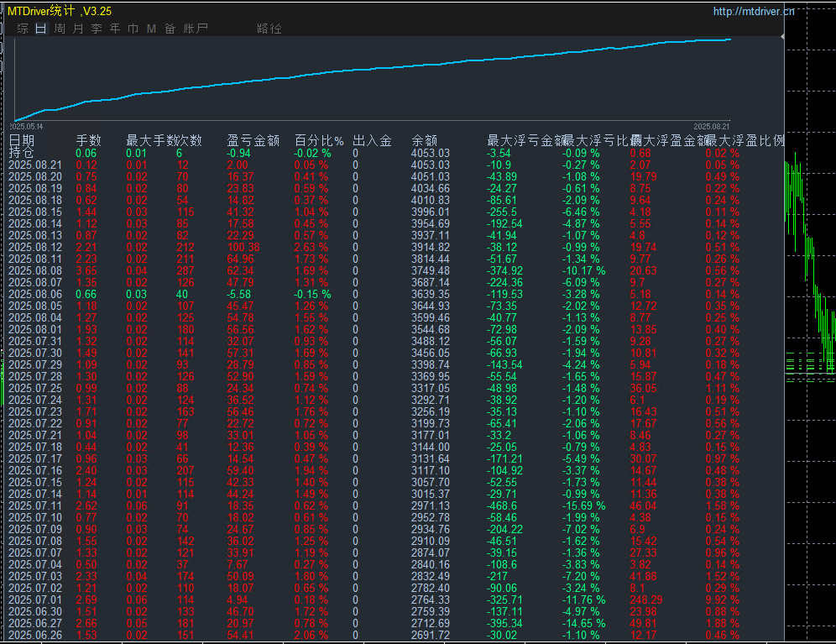Click the 路径 path button
The width and height of the screenshot is (836, 644).
coord(269,29)
